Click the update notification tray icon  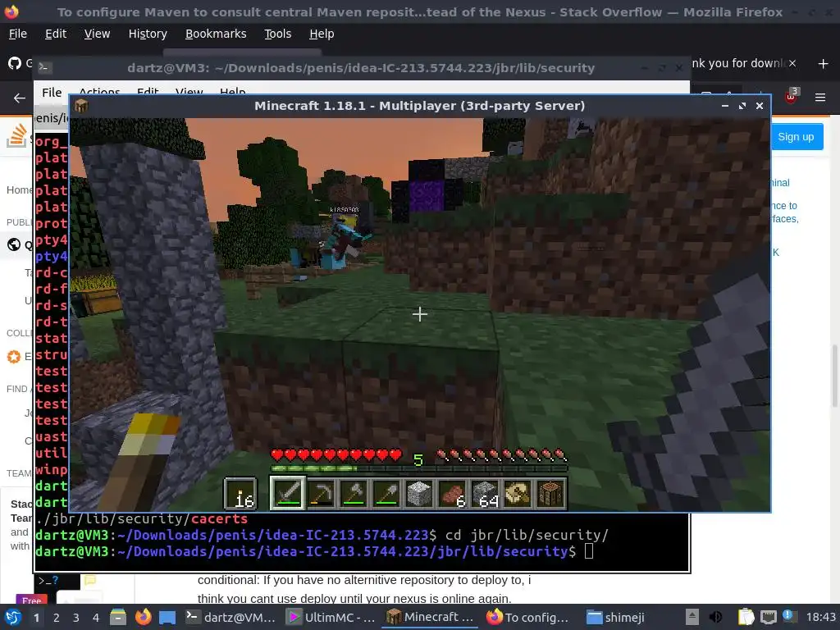click(789, 616)
